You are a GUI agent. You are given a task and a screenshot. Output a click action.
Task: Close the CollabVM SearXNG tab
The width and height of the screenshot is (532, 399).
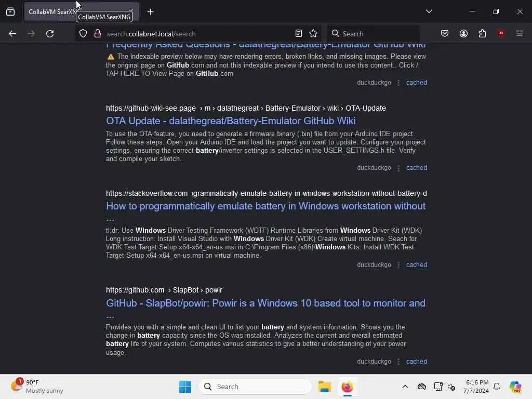(x=131, y=12)
